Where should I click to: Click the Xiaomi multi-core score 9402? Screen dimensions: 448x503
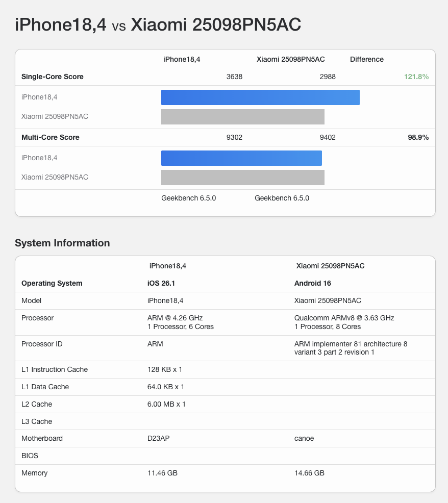point(328,137)
